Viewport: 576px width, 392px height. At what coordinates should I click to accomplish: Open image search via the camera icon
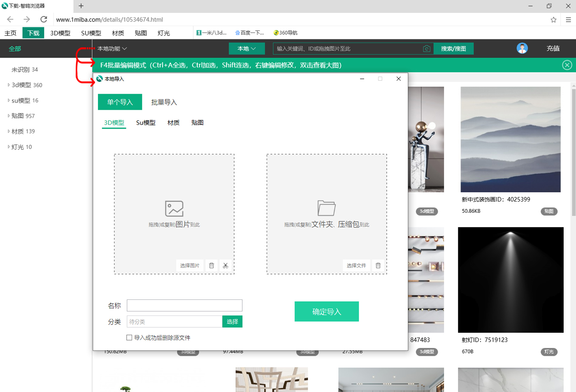pos(427,48)
